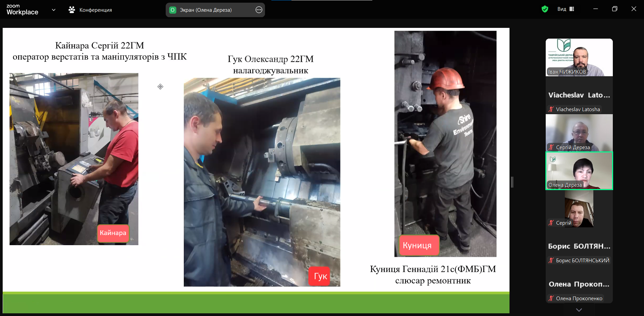Select the Экран (Олена Дереза) share tab

pyautogui.click(x=205, y=10)
